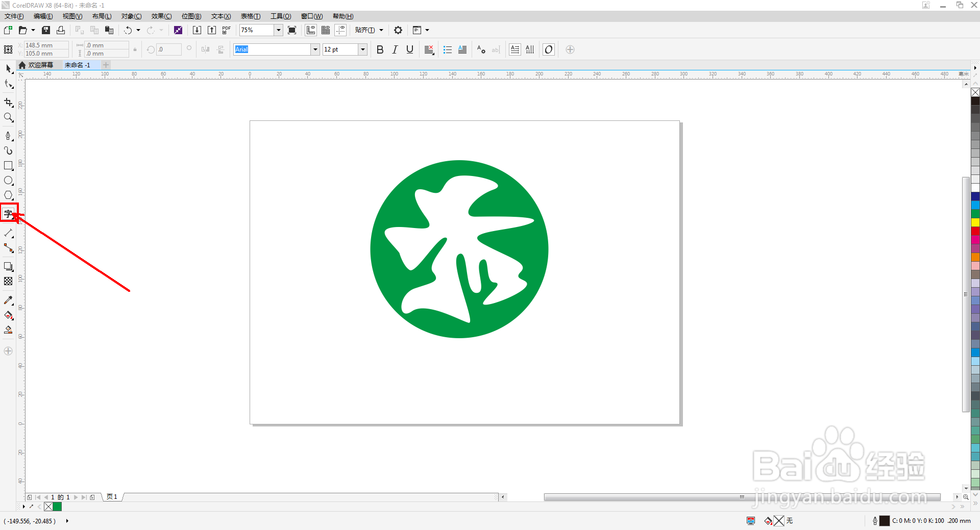Click the New document icon
The width and height of the screenshot is (980, 530).
click(8, 30)
